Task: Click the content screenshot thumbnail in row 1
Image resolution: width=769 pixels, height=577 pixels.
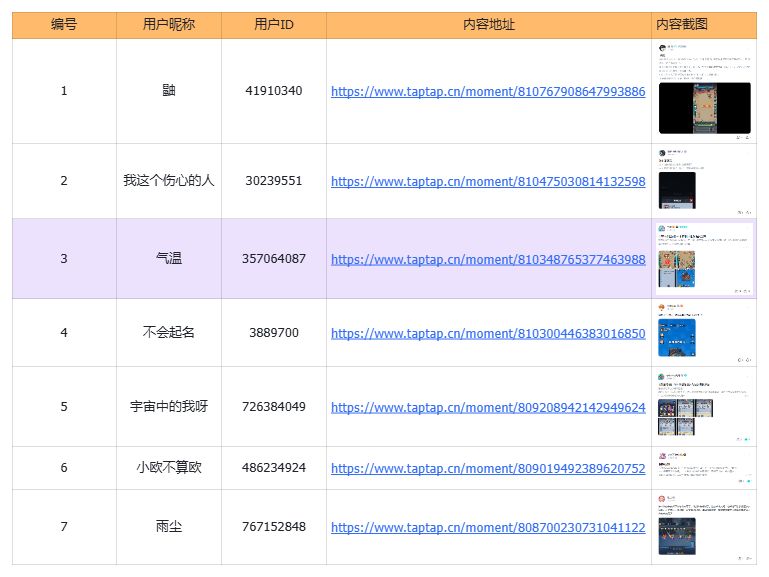Action: tap(704, 92)
